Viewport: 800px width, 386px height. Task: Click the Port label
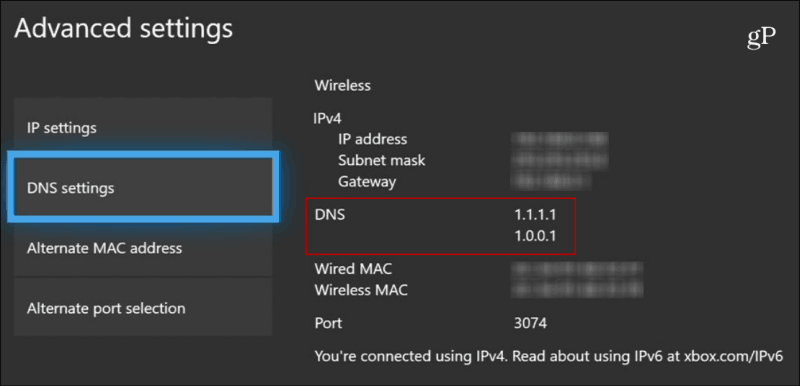[328, 323]
